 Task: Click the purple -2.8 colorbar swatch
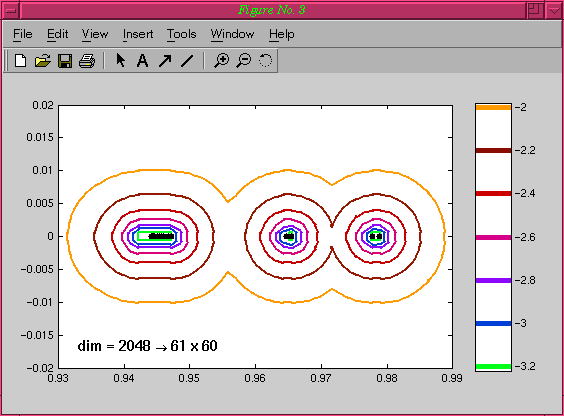(493, 280)
